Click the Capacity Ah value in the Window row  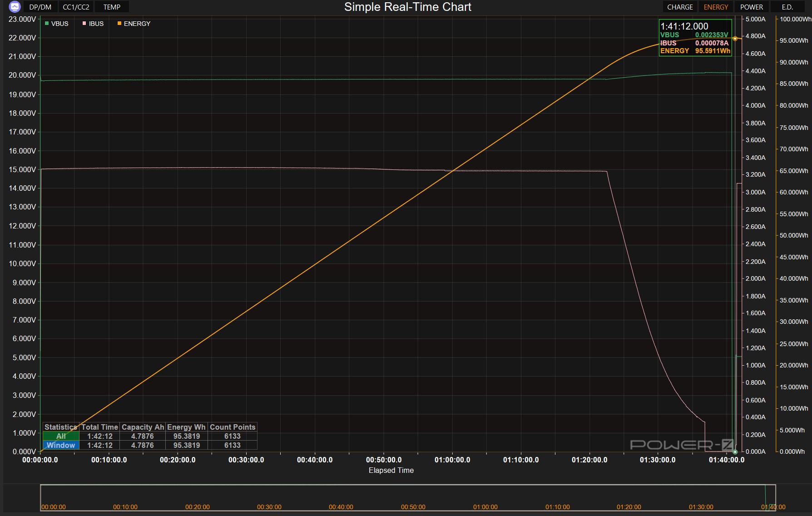pos(143,445)
